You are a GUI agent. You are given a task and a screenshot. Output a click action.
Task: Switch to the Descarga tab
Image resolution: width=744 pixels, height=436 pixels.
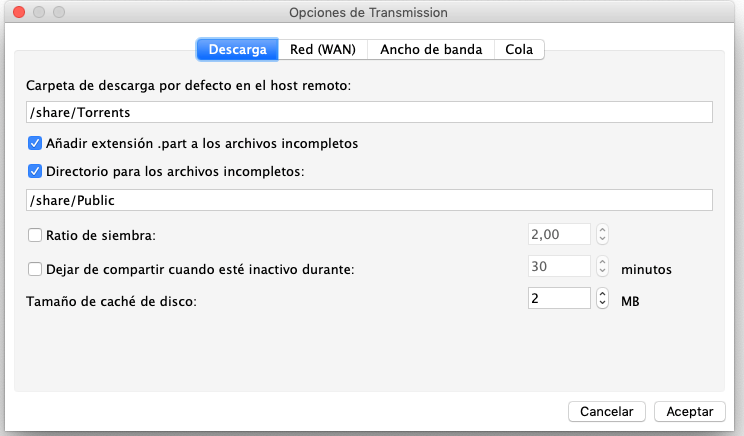(237, 49)
